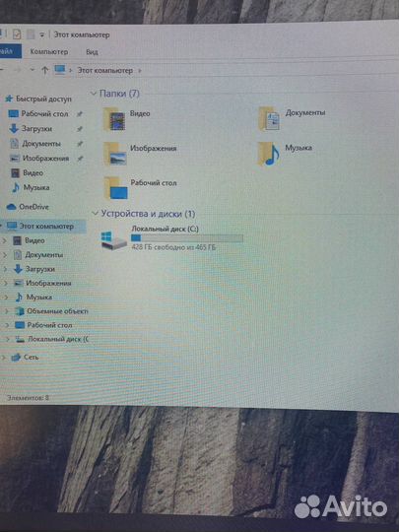Expand Документы under Этот компьютер tree
399x532 pixels.
(x=5, y=255)
